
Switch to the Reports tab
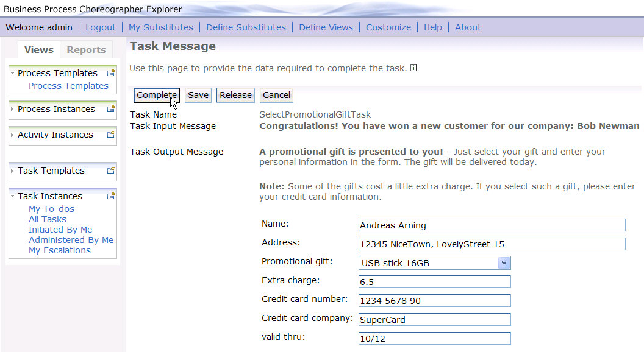coord(86,50)
